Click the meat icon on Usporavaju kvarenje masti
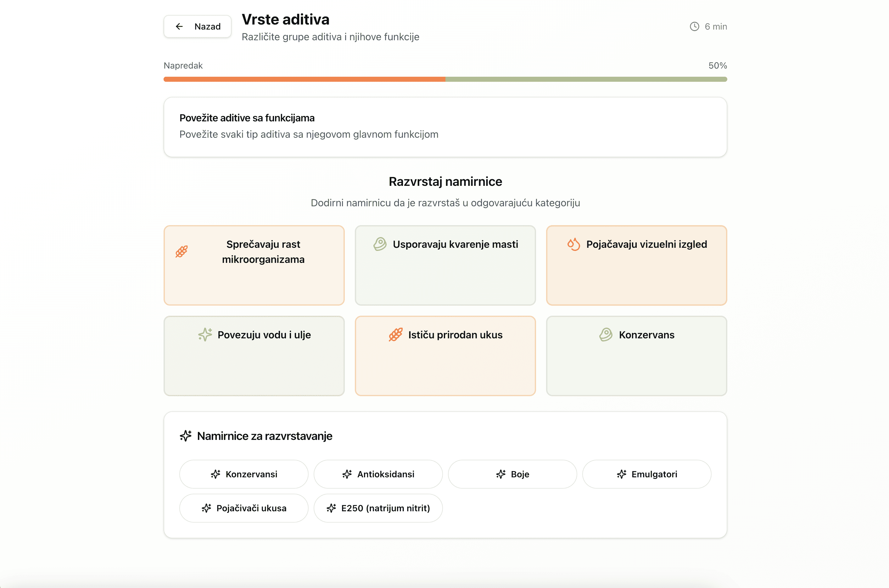 coord(380,244)
